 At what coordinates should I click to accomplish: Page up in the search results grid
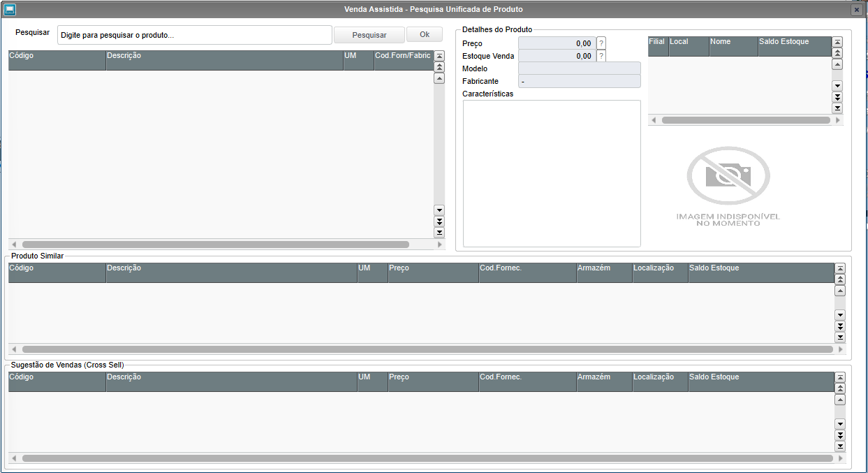439,67
